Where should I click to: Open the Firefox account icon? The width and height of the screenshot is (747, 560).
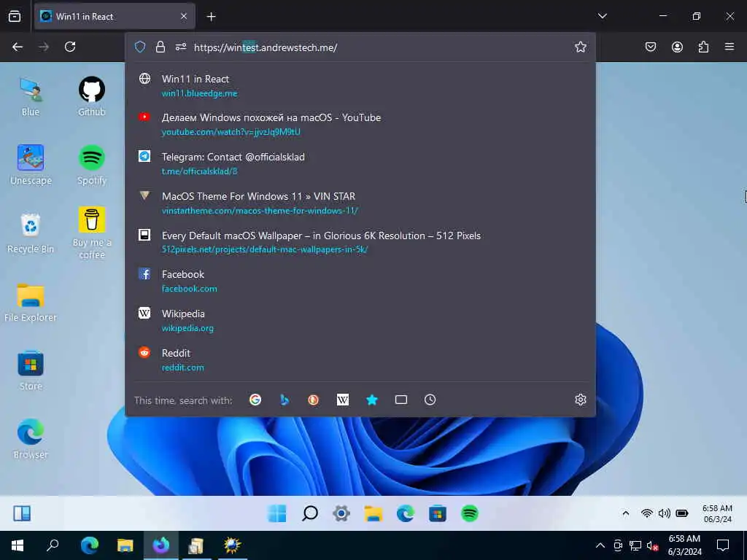tap(677, 47)
